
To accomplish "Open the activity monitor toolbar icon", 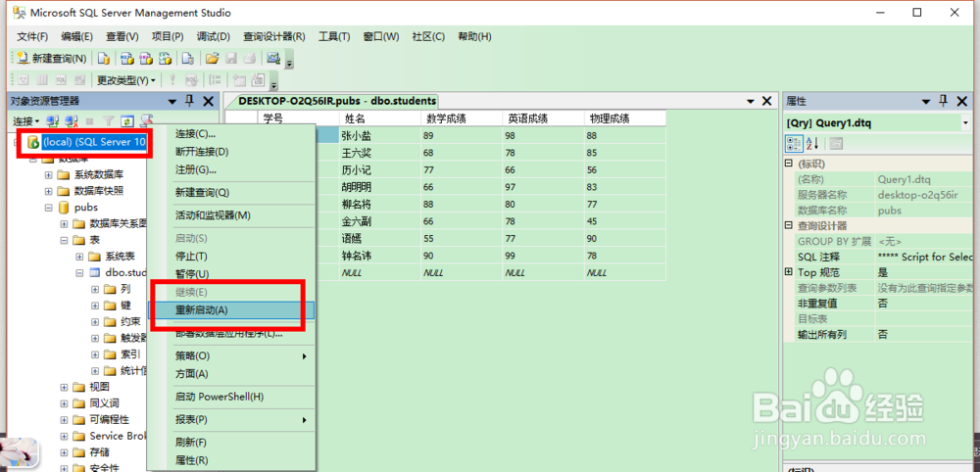I will tap(273, 59).
